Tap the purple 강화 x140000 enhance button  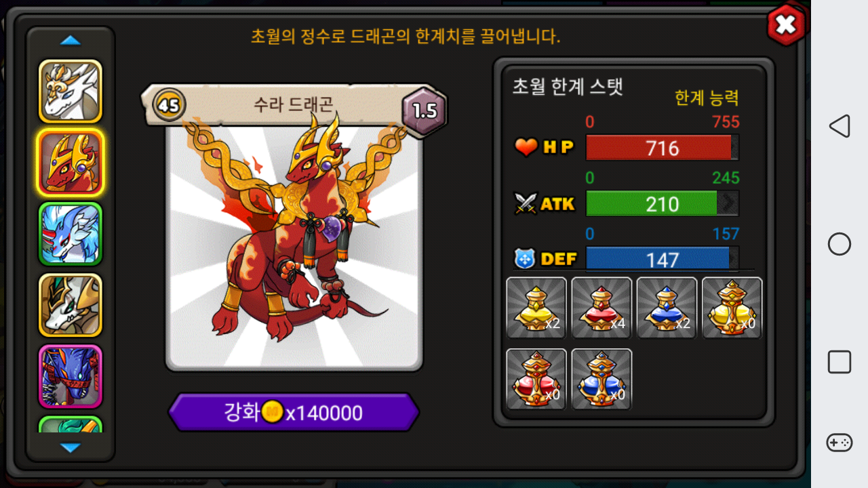(x=294, y=412)
